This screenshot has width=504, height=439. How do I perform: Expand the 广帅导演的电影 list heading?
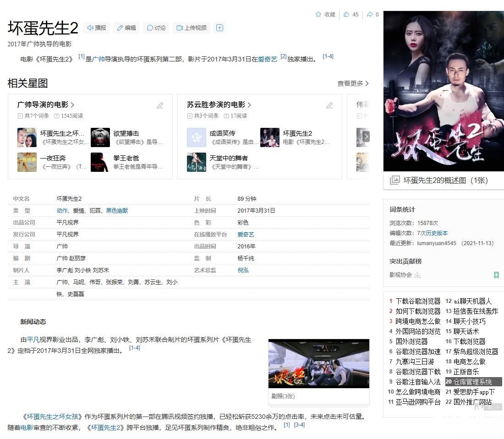[46, 105]
